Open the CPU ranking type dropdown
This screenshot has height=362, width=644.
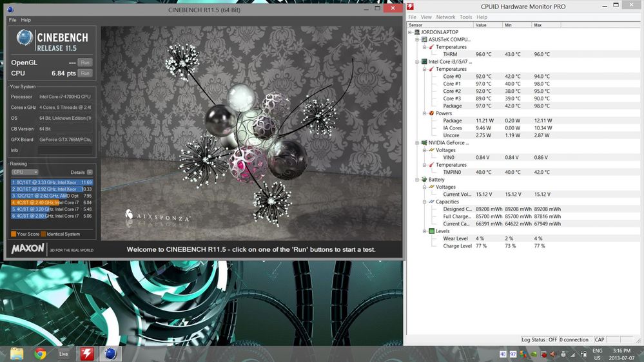click(x=24, y=173)
